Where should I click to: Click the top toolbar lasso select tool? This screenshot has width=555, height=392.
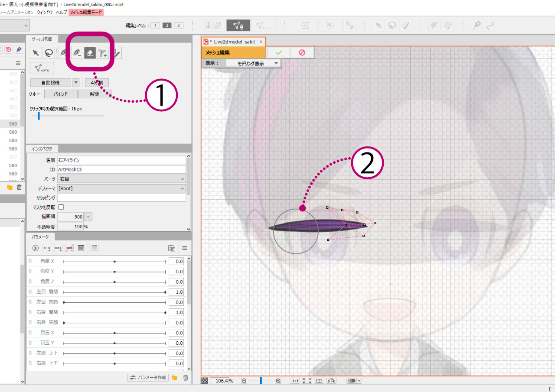click(392, 26)
